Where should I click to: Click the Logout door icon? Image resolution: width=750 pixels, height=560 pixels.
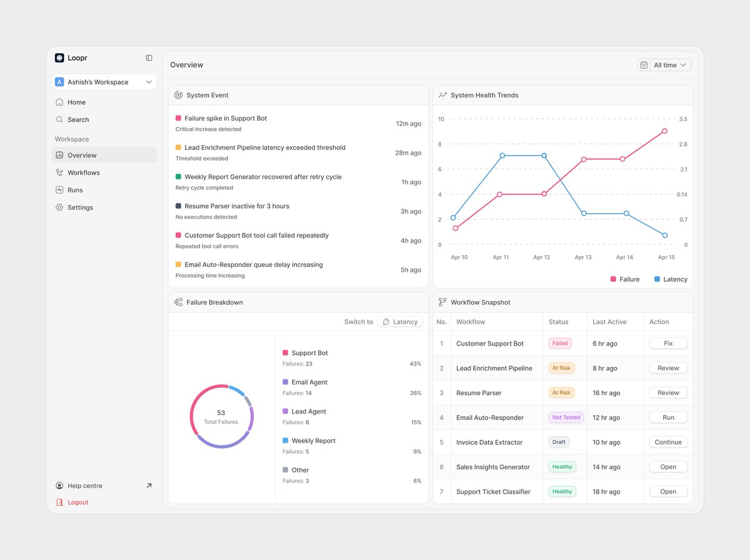coord(59,502)
